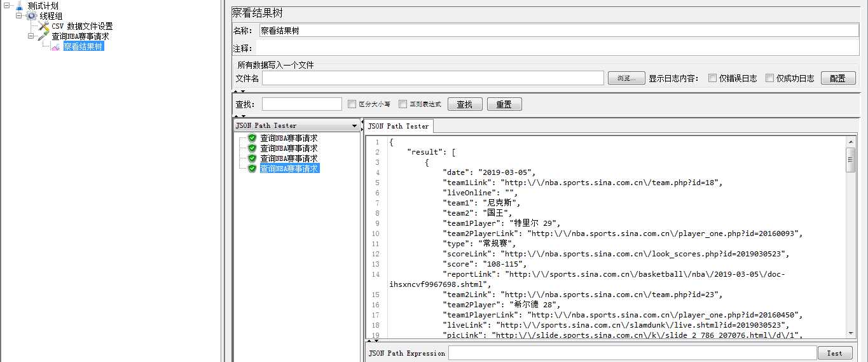868x362 pixels.
Task: Toggle the 正则表达式 regex checkbox
Action: [403, 104]
